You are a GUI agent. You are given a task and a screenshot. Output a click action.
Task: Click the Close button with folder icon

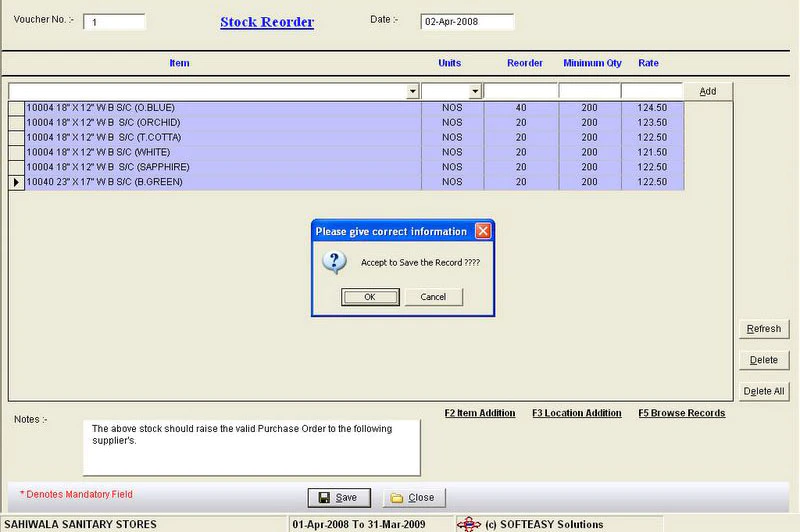pos(414,498)
